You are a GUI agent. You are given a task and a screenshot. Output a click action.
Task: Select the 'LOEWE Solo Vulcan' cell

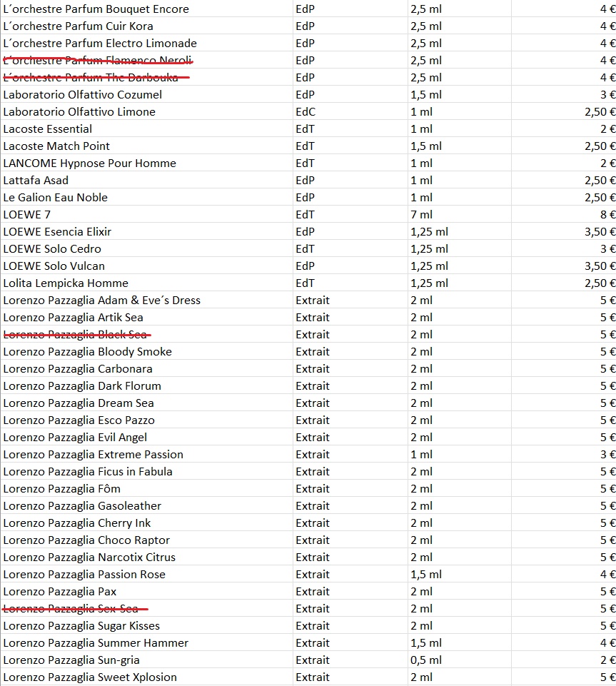coord(54,266)
